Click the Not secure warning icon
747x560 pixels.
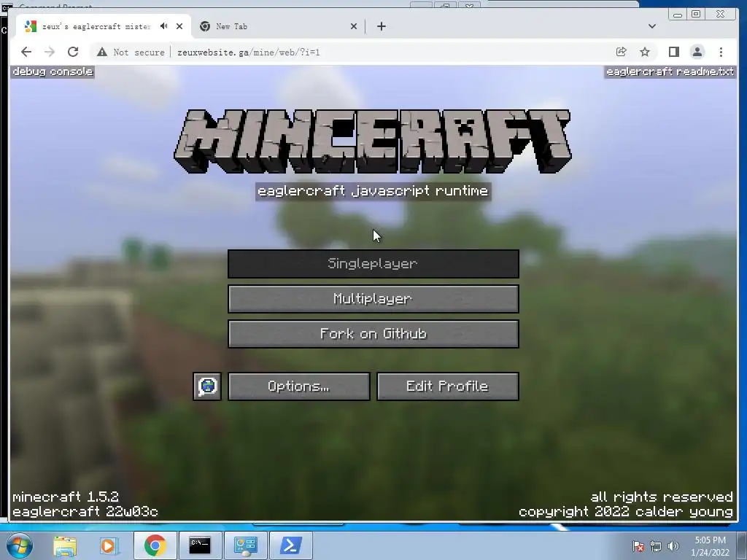coord(102,52)
